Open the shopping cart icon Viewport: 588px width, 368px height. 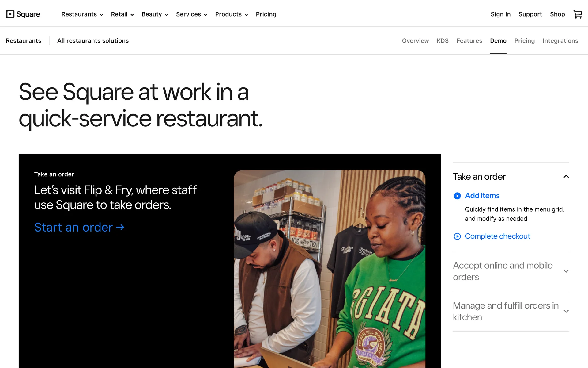point(577,14)
